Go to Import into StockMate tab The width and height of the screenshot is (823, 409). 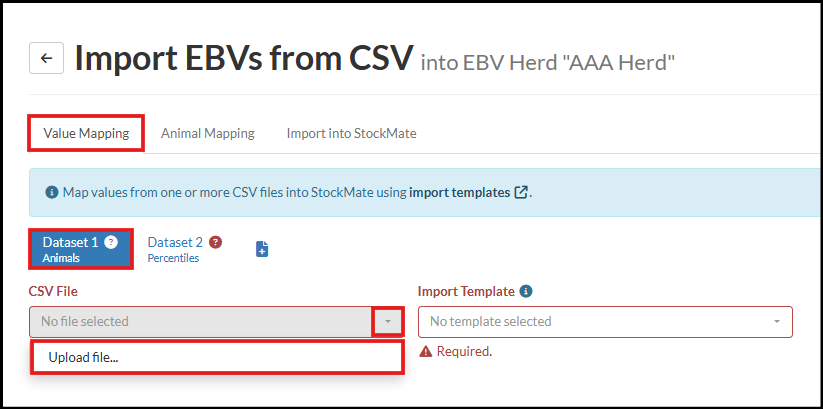click(x=351, y=133)
